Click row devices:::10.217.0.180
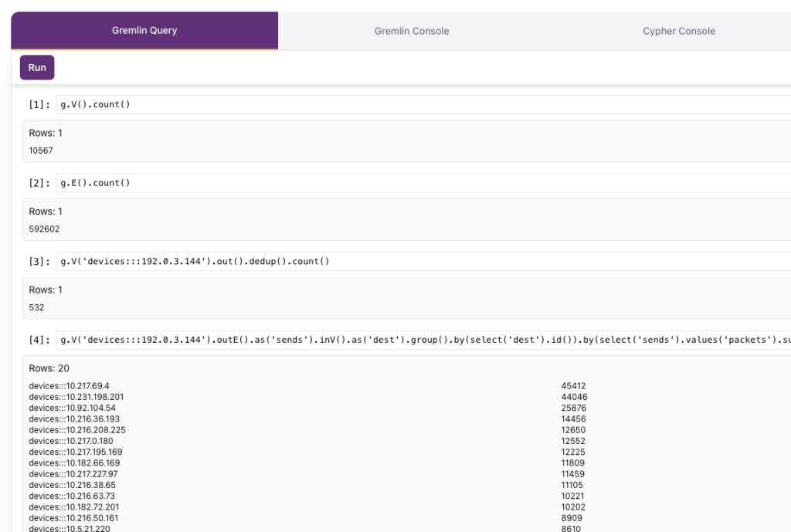Image resolution: width=791 pixels, height=532 pixels. (x=71, y=441)
